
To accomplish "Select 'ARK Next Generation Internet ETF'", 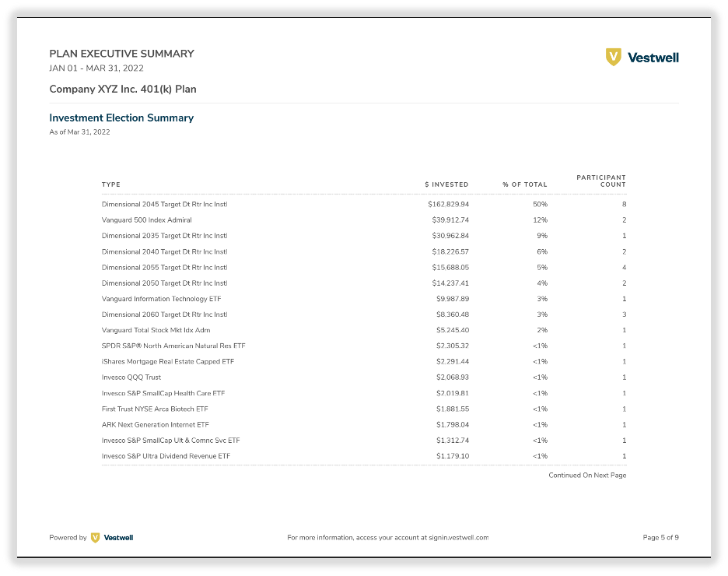I will [155, 424].
